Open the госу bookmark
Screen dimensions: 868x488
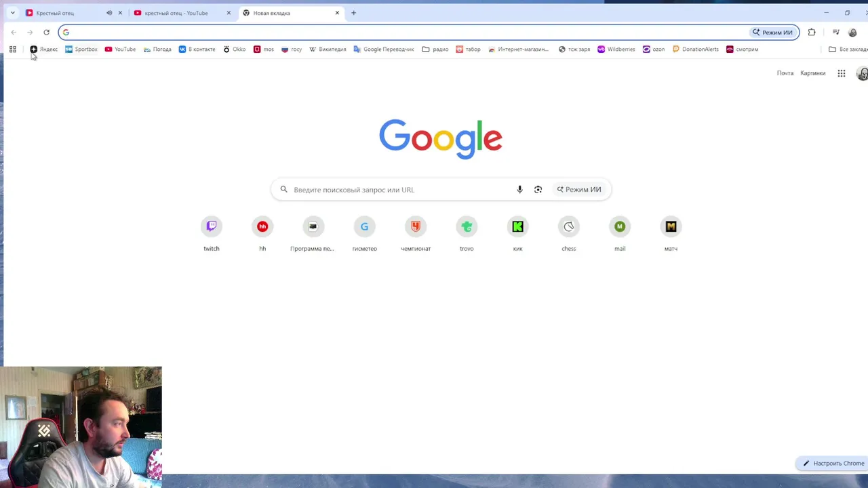292,49
